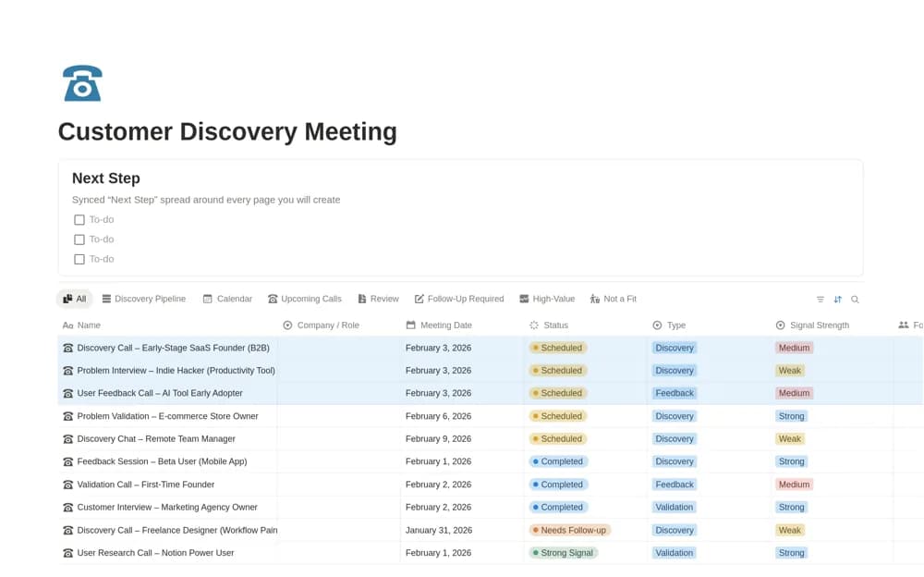This screenshot has width=924, height=577.
Task: Click Feedback type tag in User Feedback Call row
Action: [x=675, y=394]
